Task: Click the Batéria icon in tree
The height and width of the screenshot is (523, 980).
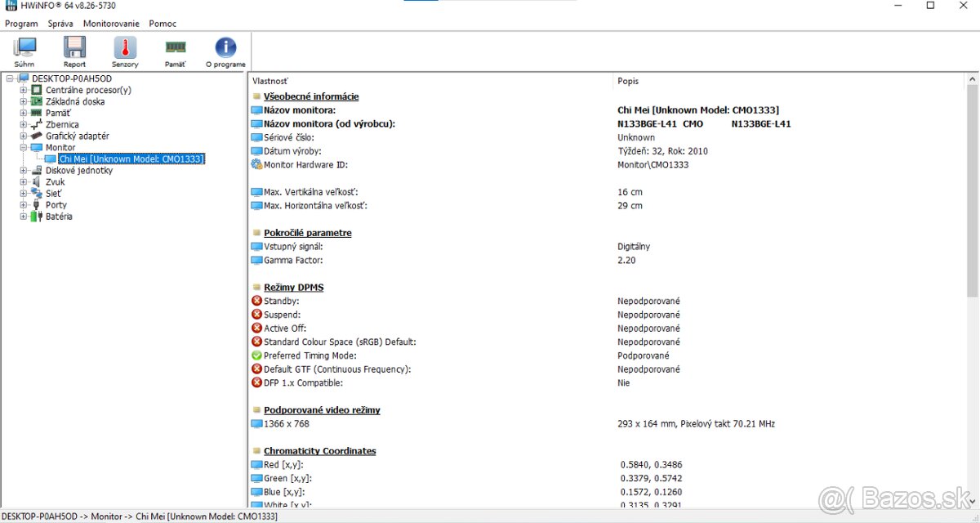Action: pyautogui.click(x=36, y=217)
